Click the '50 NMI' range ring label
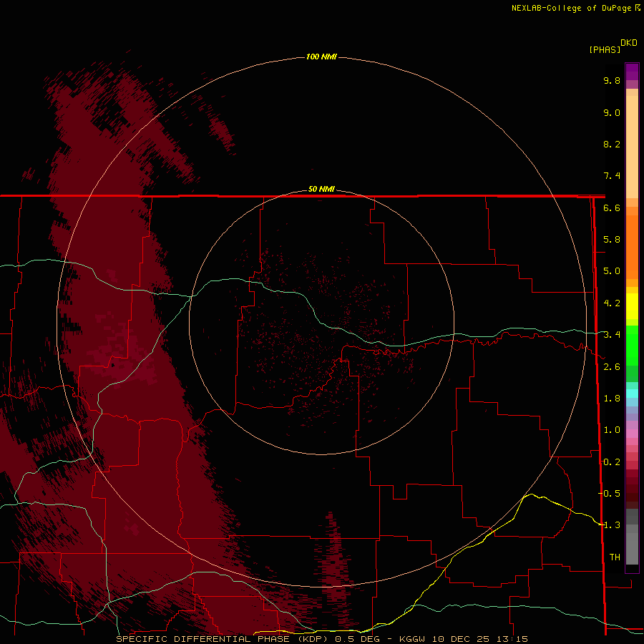This screenshot has width=644, height=644. pos(321,189)
